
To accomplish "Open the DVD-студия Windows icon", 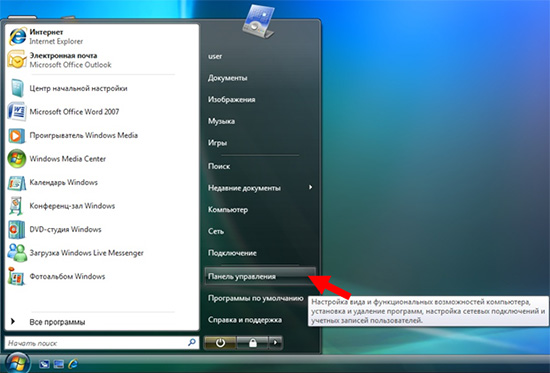I will coord(16,229).
